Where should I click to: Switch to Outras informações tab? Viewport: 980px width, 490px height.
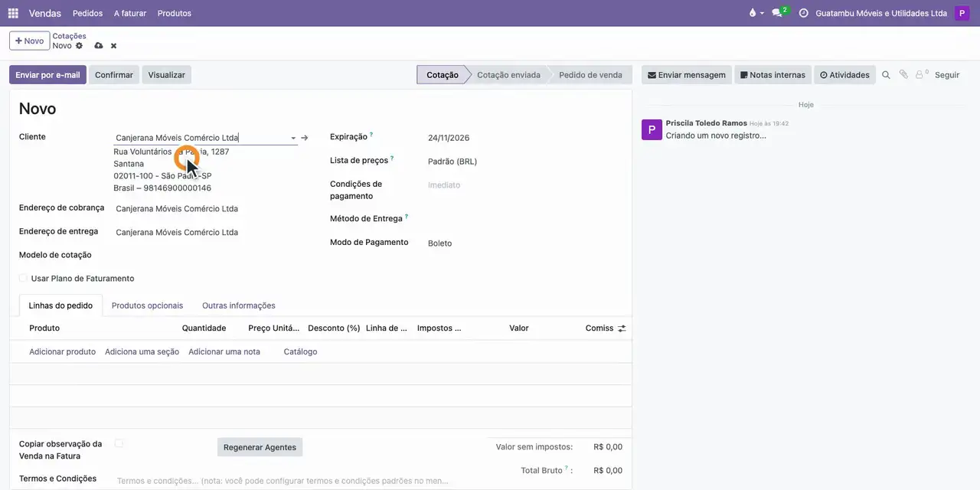(x=239, y=305)
